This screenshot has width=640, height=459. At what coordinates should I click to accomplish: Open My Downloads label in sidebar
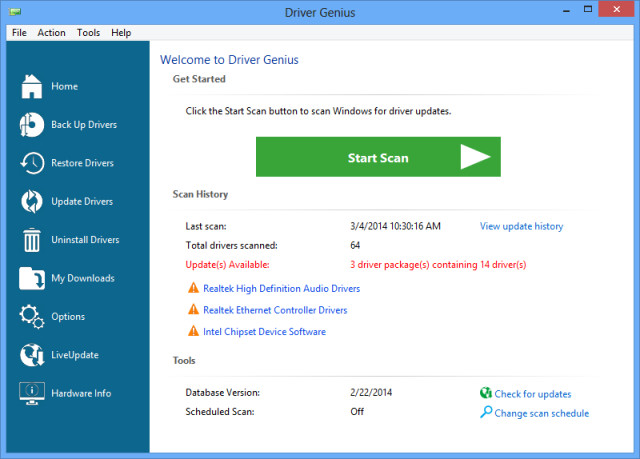click(x=83, y=278)
